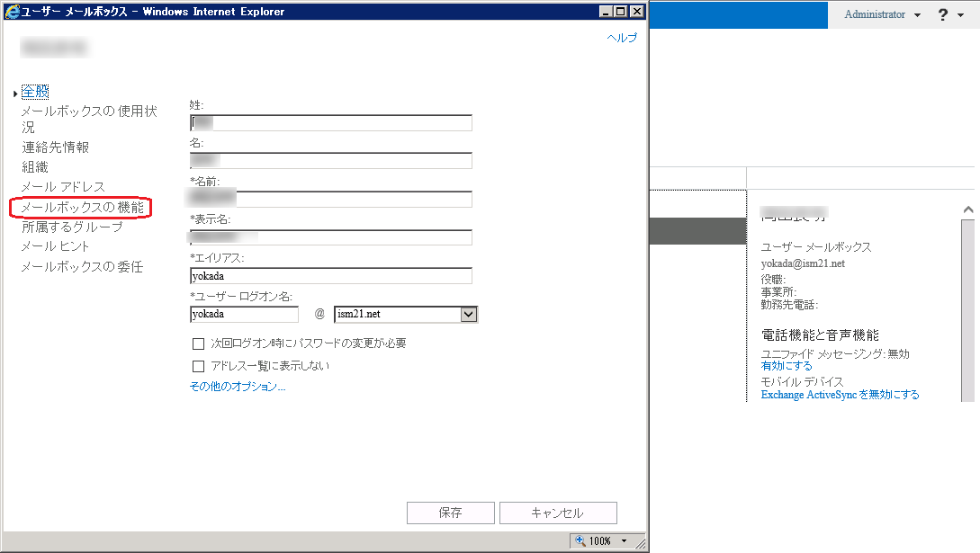The image size is (980, 553).
Task: Click the help question mark icon
Action: pyautogui.click(x=943, y=15)
